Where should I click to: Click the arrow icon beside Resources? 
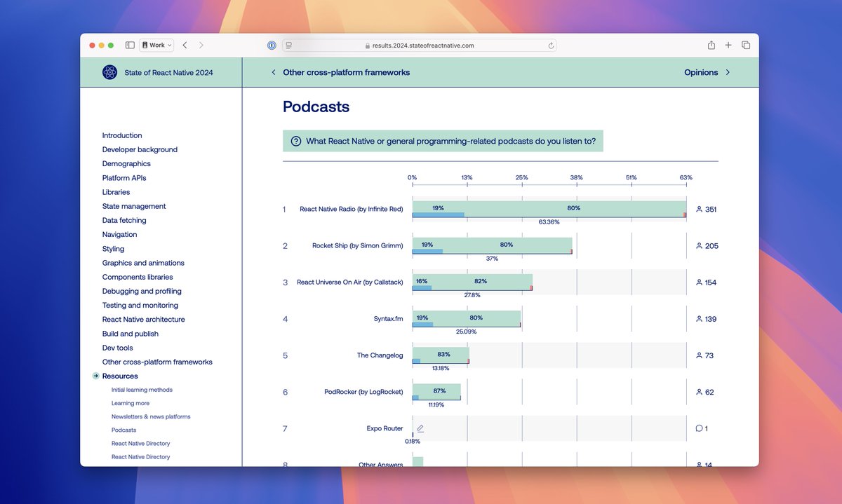pyautogui.click(x=95, y=376)
